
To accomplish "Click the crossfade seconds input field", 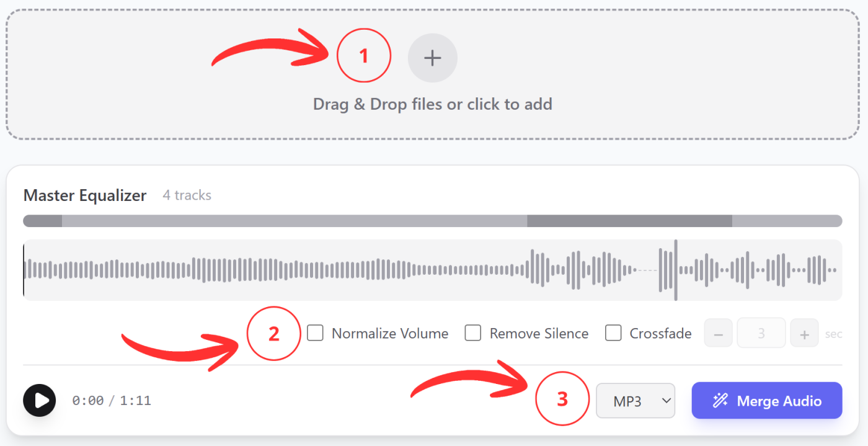I will [761, 332].
